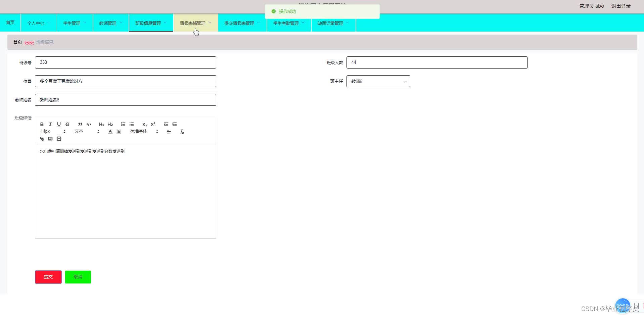Insert an image in the editor

point(50,139)
